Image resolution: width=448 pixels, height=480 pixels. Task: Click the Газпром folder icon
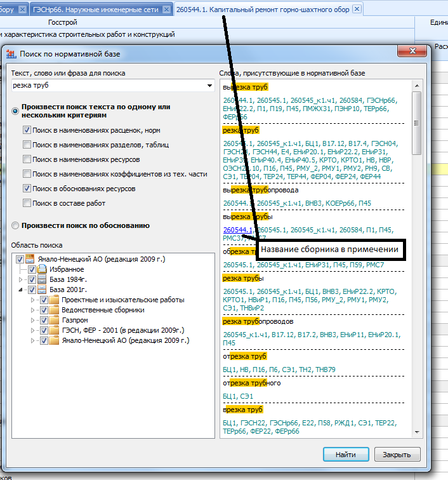coord(53,320)
